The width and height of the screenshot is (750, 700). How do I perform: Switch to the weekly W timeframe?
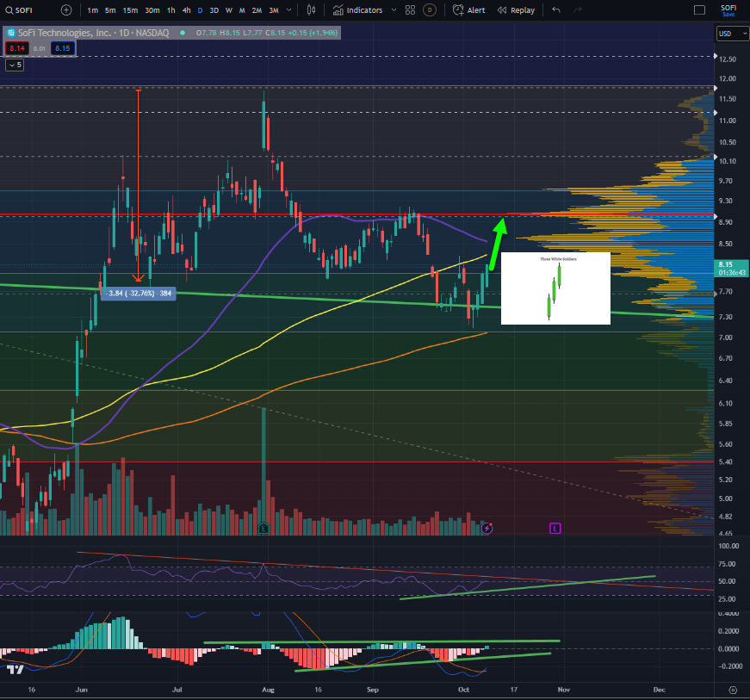[x=229, y=10]
